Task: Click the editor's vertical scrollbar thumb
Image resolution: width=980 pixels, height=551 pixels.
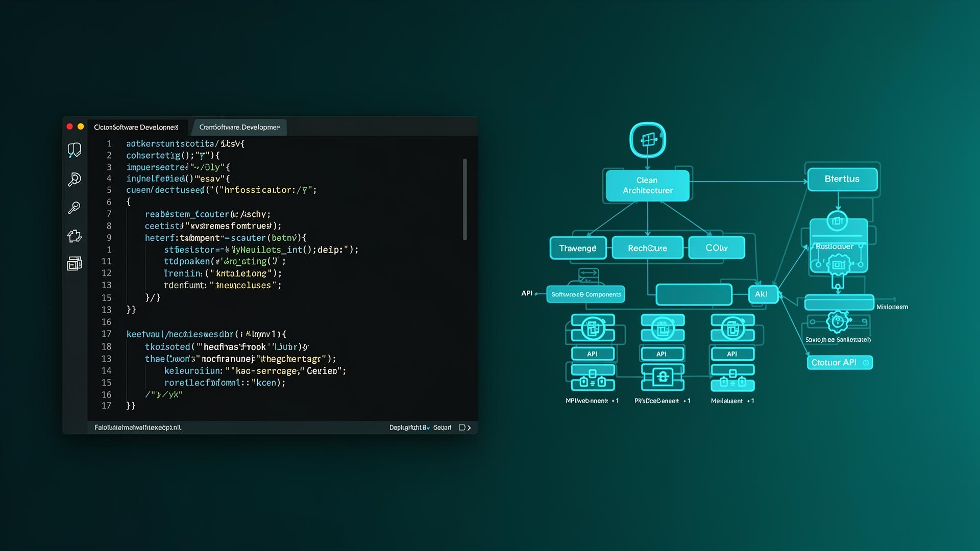Action: [x=465, y=199]
